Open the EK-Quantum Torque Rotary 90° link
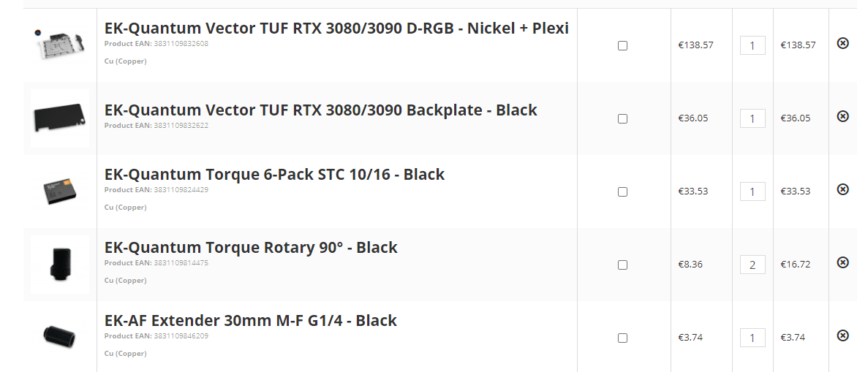Screen dimensions: 868x372 [251, 248]
